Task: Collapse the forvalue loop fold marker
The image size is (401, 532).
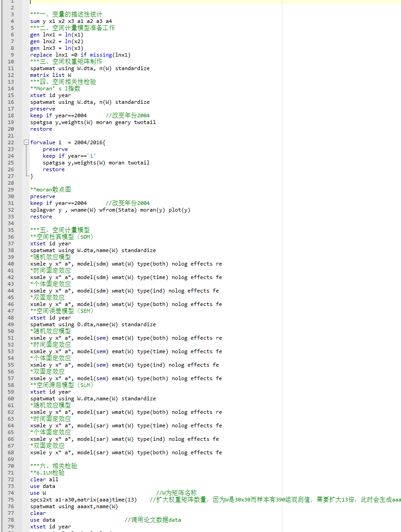Action: click(x=26, y=142)
